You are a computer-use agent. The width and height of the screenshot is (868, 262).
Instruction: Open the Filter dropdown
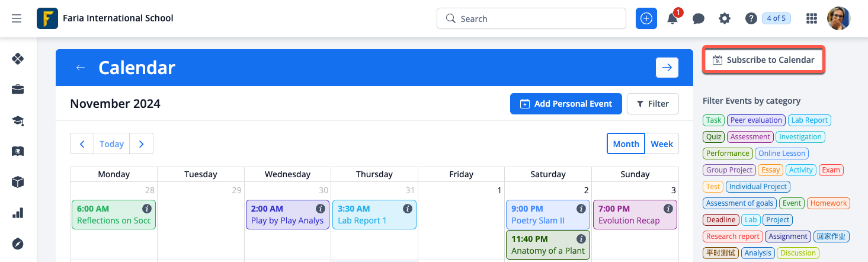pos(652,104)
